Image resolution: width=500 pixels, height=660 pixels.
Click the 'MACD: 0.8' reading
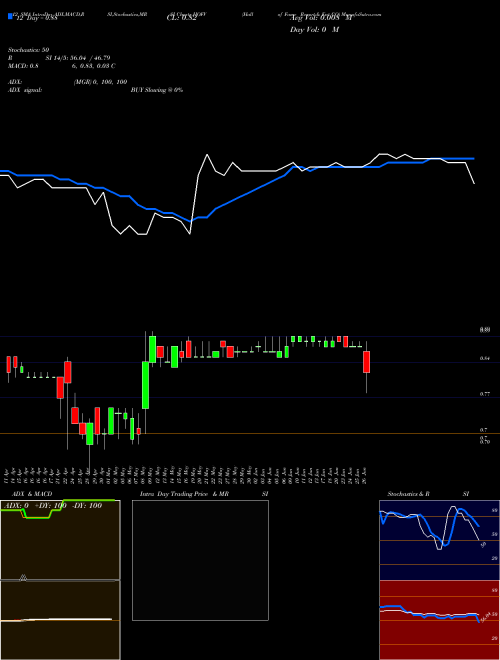point(21,66)
